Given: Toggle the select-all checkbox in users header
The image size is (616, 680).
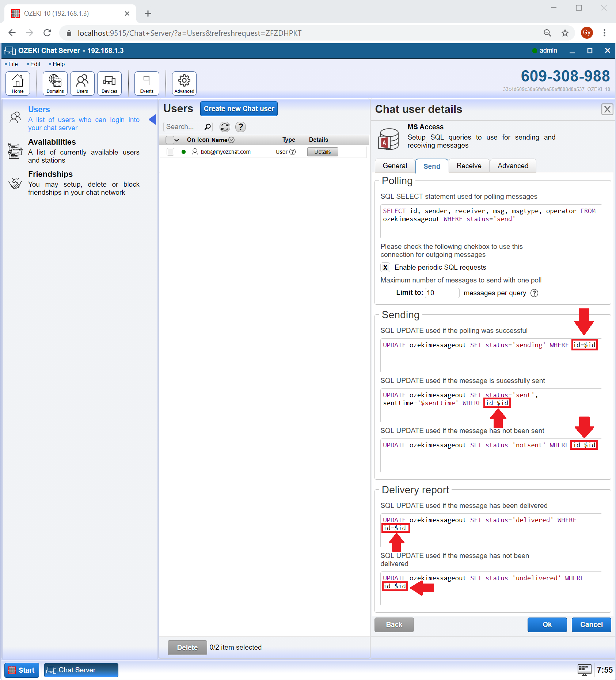Looking at the screenshot, I should 170,140.
